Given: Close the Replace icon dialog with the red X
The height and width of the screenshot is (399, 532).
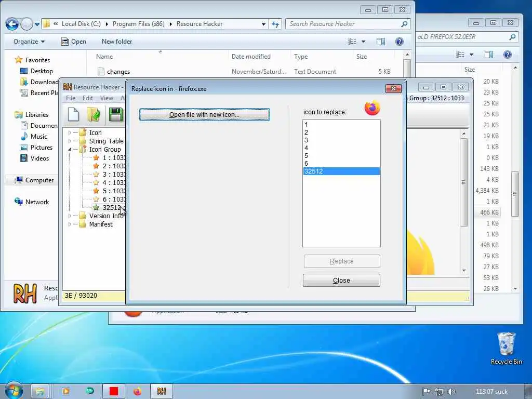Looking at the screenshot, I should click(393, 88).
